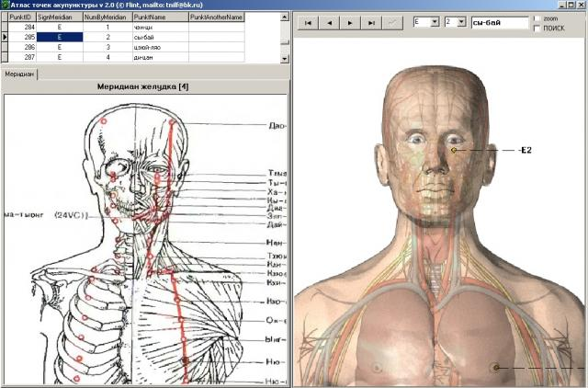Jump to the last record in navigator
The height and width of the screenshot is (388, 588).
point(370,22)
